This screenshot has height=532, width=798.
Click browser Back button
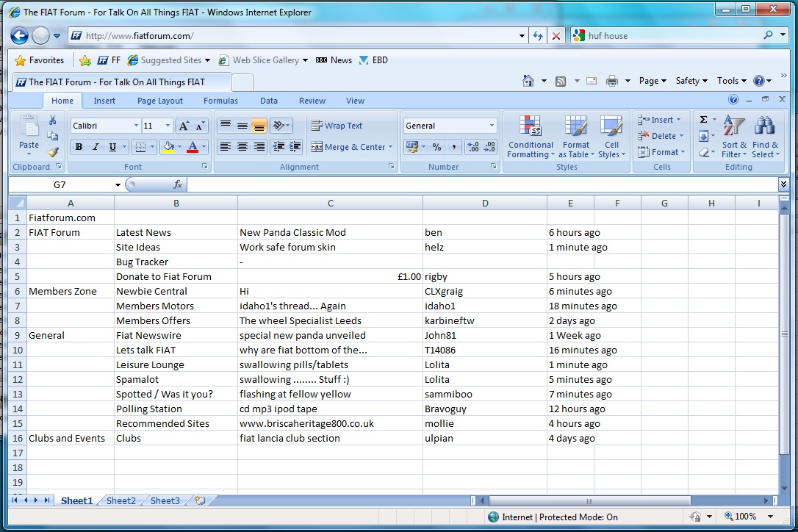click(x=19, y=35)
